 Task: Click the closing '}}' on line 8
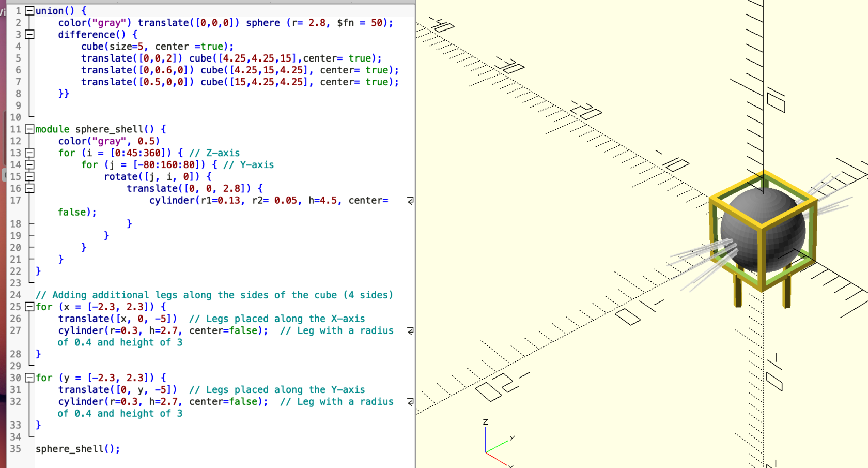point(64,94)
